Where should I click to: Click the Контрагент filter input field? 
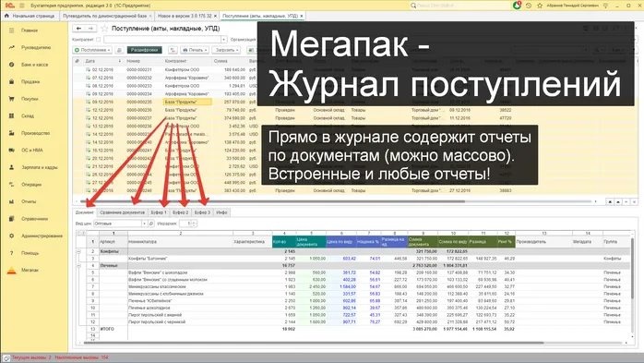coord(162,40)
